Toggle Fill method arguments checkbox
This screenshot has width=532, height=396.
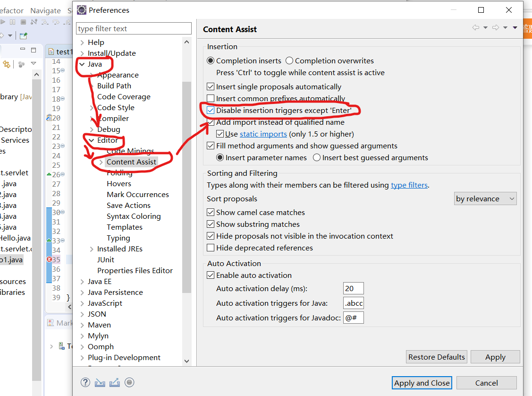click(x=211, y=146)
